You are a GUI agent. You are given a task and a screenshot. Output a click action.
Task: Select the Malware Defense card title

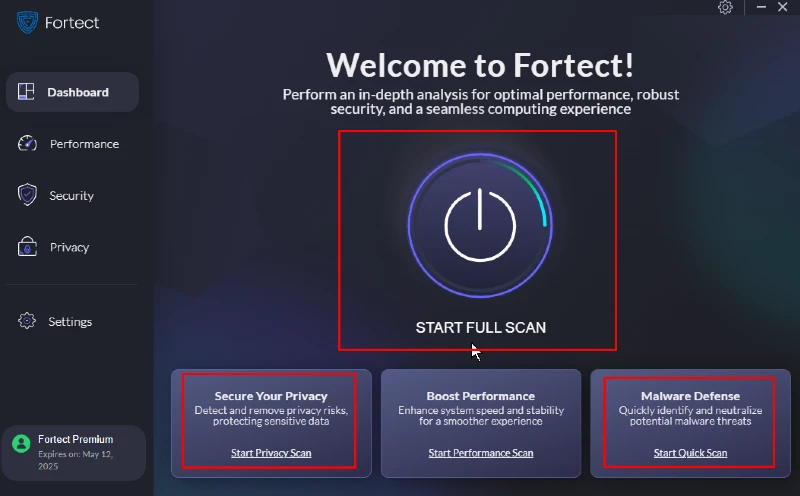pyautogui.click(x=690, y=396)
